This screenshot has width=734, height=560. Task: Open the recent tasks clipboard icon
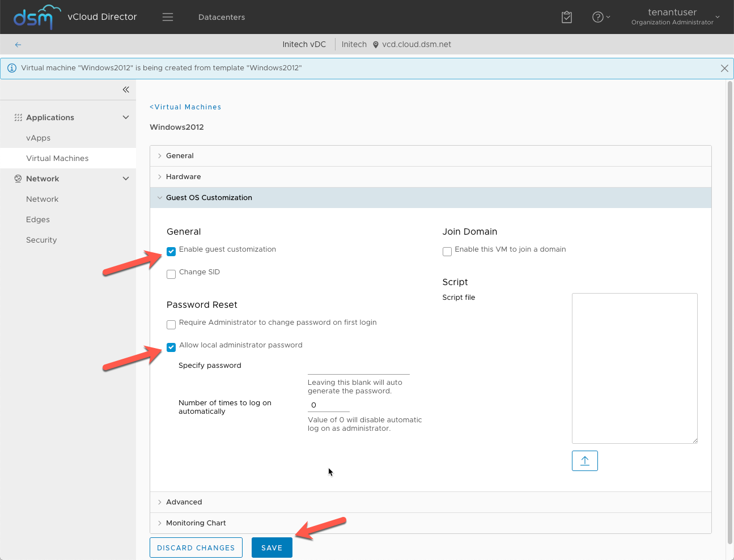pyautogui.click(x=567, y=17)
